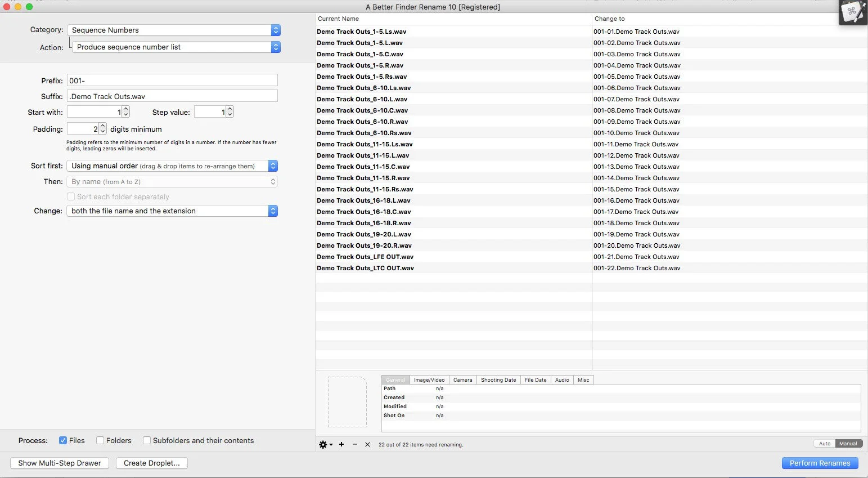This screenshot has height=478, width=868.
Task: Click new name 001-15.Demo Track Outs.wav
Action: click(636, 189)
